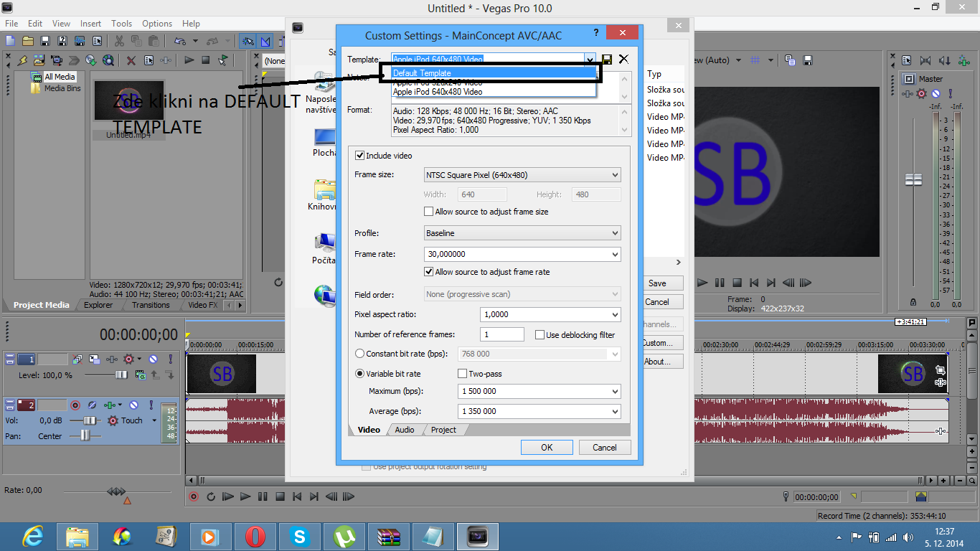Open Opera browser from the taskbar
This screenshot has height=551, width=980.
(x=255, y=536)
